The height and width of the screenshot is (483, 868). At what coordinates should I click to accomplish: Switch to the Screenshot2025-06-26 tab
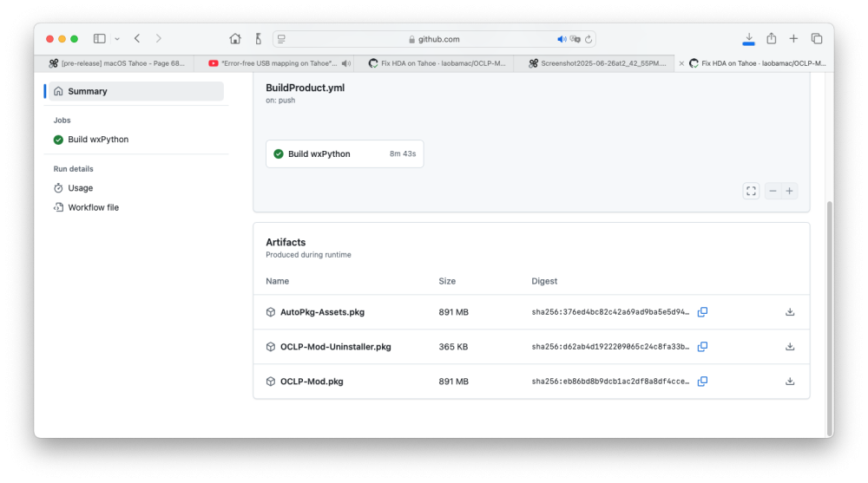(x=594, y=63)
